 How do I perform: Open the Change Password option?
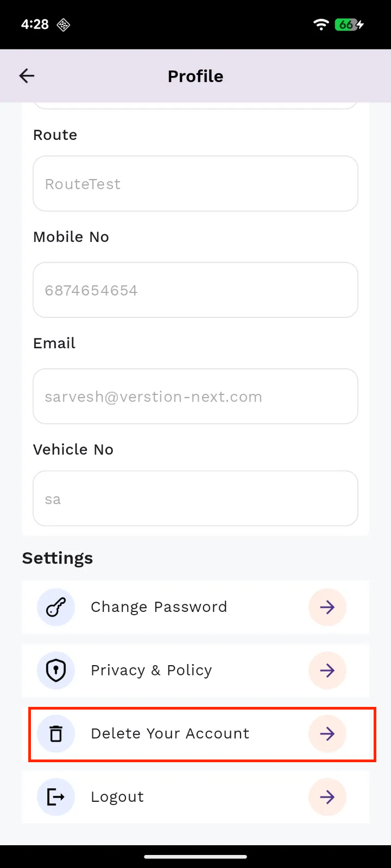(x=159, y=607)
